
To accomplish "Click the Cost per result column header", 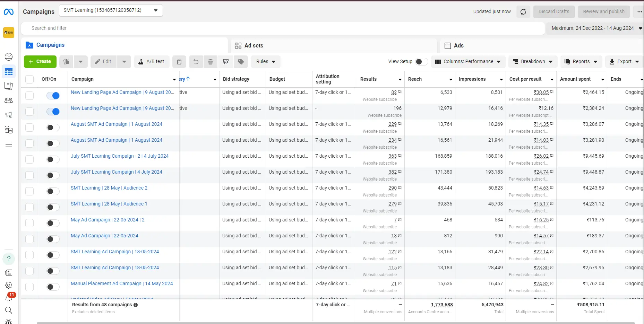I will (x=525, y=79).
